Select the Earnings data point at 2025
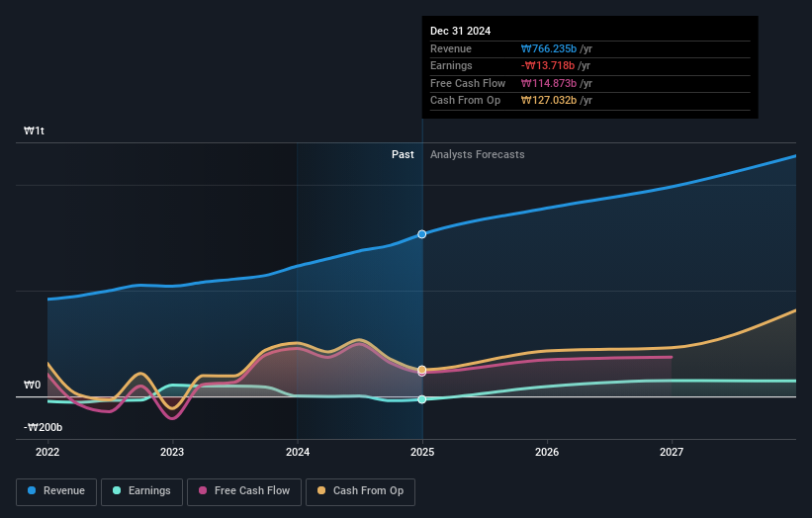 [x=422, y=399]
